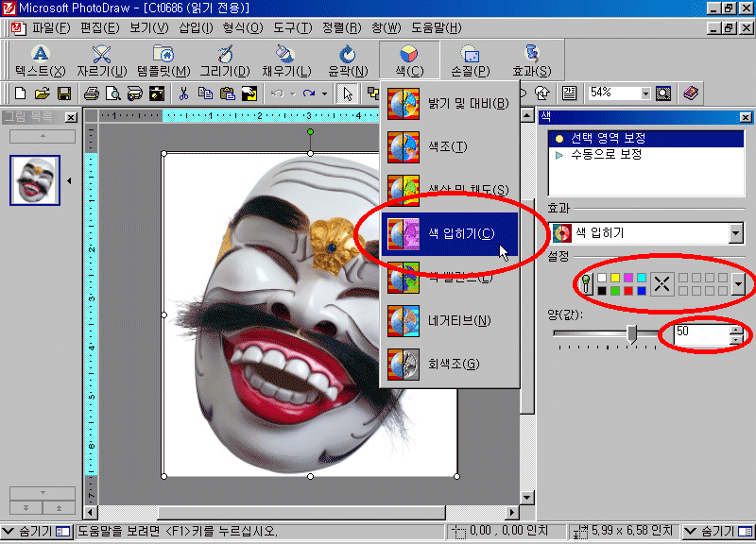Select the mask thumbnail in picture list

pyautogui.click(x=35, y=180)
